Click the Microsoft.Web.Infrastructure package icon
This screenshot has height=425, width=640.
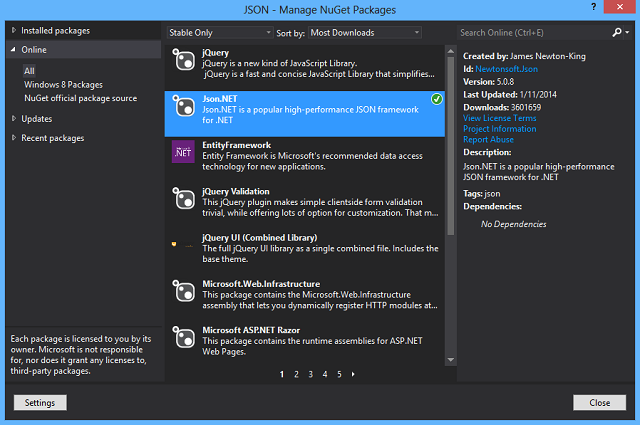[x=183, y=291]
